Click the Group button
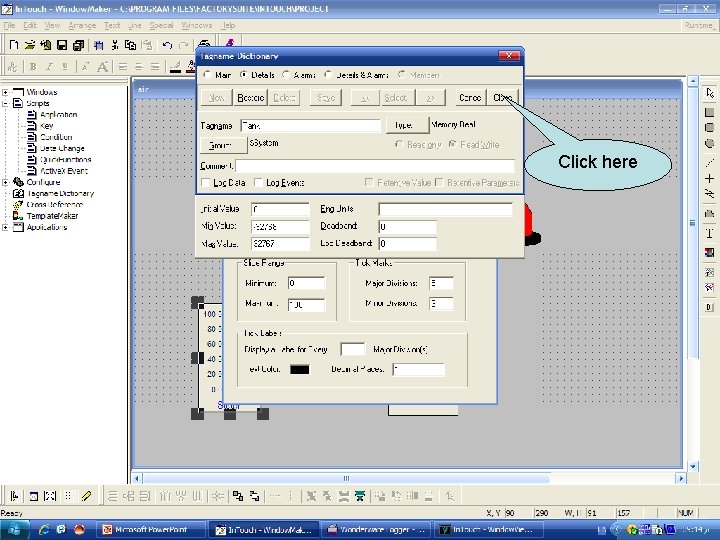This screenshot has width=720, height=540. point(224,145)
